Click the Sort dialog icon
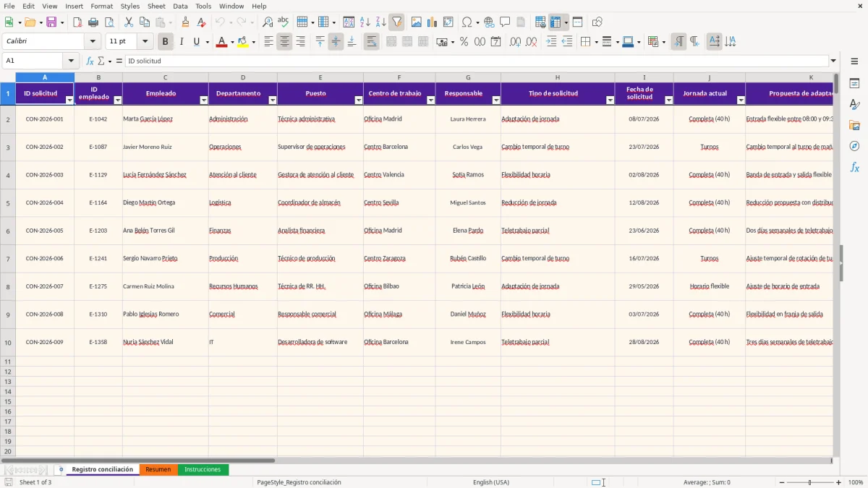This screenshot has width=868, height=488. pyautogui.click(x=349, y=22)
